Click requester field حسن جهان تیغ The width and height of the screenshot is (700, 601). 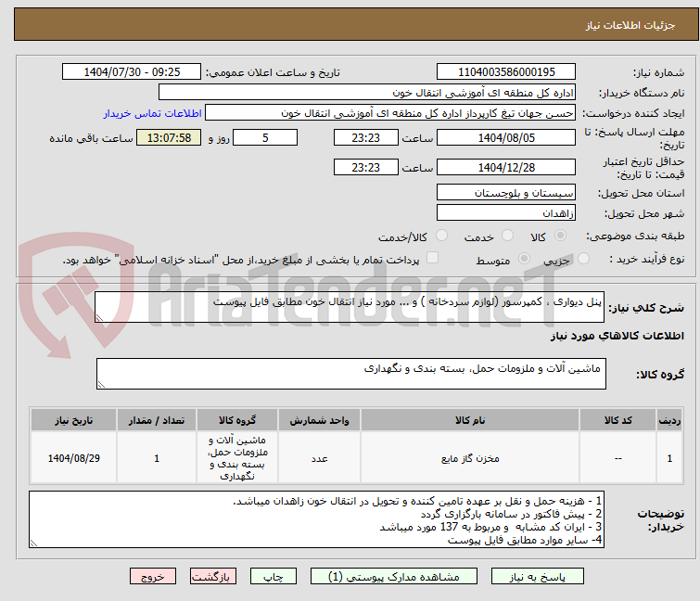[x=390, y=113]
